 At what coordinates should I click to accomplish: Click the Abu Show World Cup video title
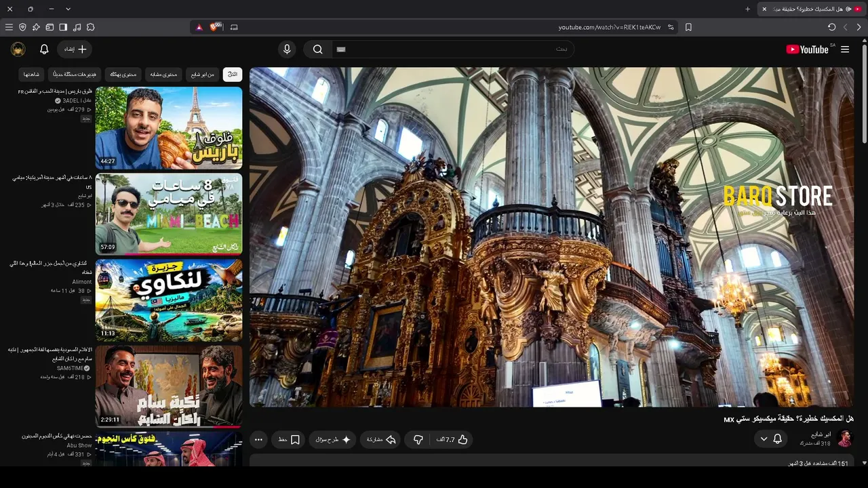[56, 436]
